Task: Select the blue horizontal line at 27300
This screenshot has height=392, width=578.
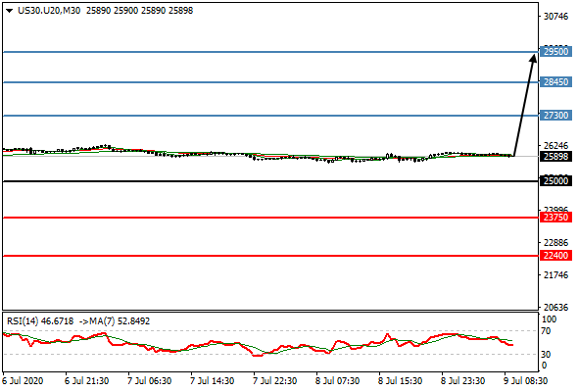Action: [x=271, y=116]
